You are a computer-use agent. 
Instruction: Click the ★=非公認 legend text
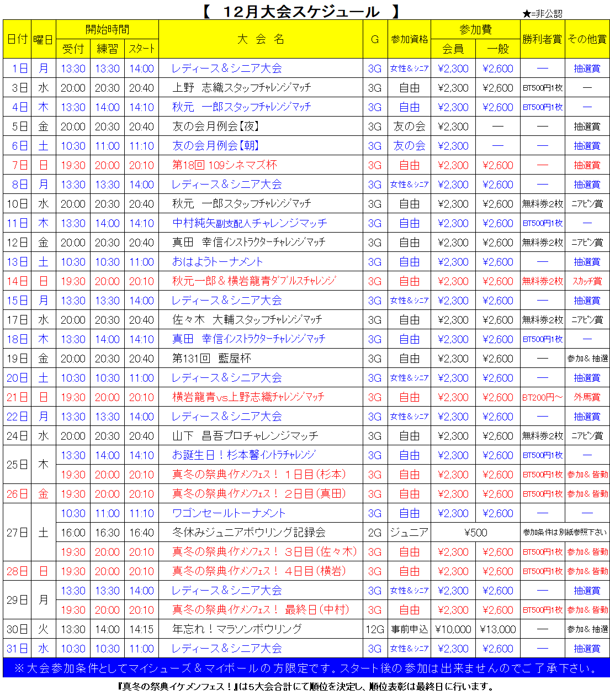click(x=542, y=14)
